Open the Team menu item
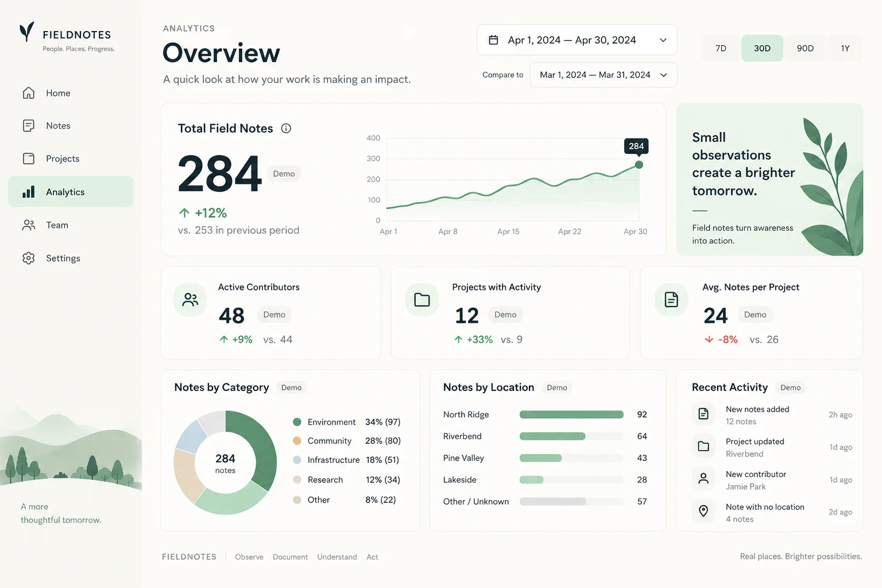 71,225
